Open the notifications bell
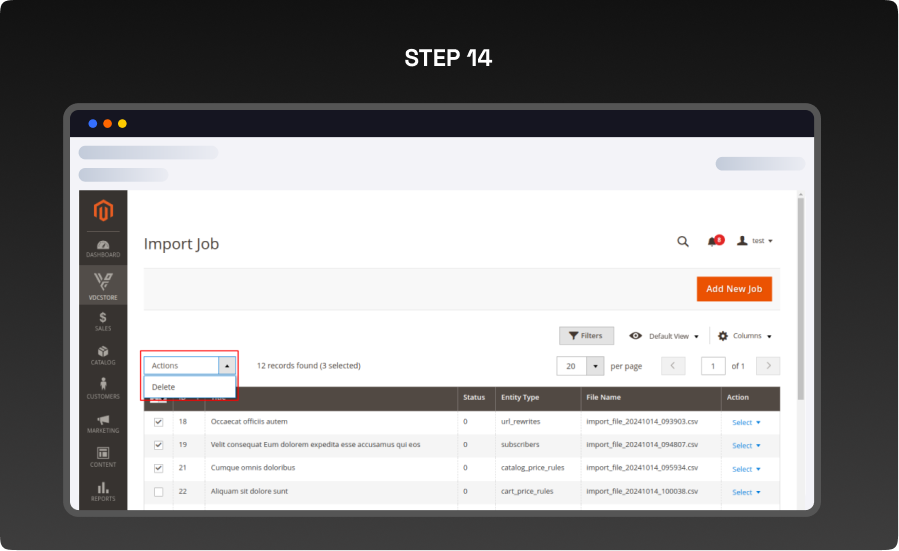The image size is (899, 551). pos(713,241)
